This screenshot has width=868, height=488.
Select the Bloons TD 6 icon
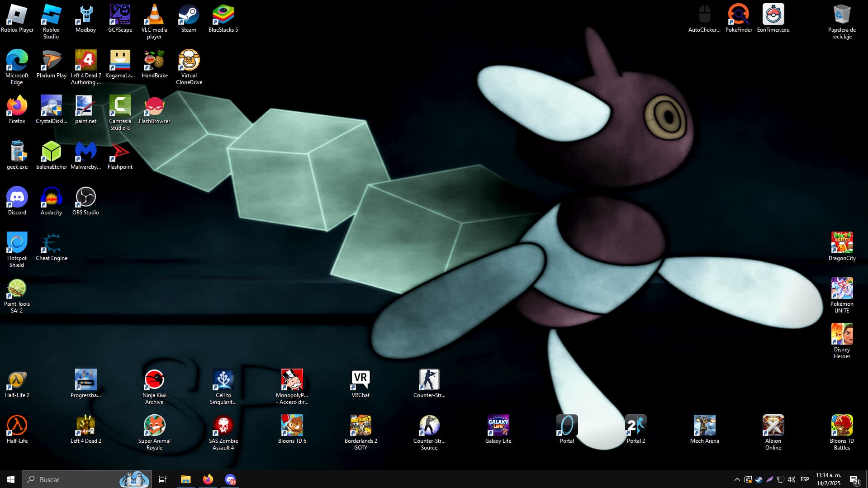click(x=292, y=429)
